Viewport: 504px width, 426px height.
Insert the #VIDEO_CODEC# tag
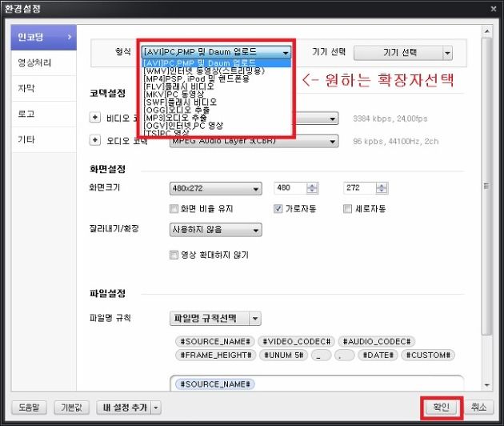pyautogui.click(x=296, y=341)
